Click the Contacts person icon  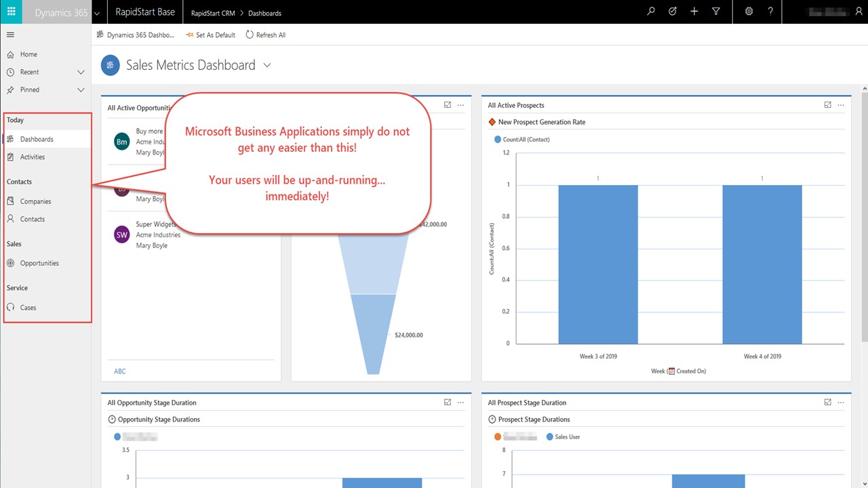pyautogui.click(x=10, y=219)
